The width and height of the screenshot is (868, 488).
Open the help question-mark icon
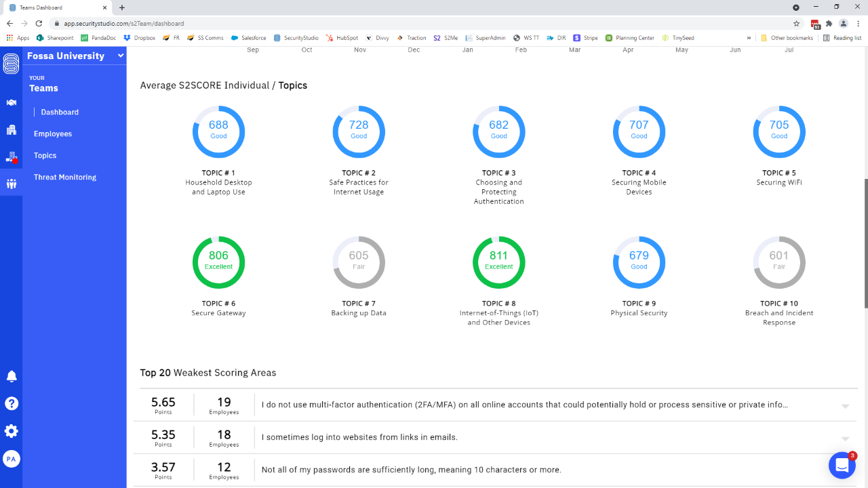tap(11, 403)
